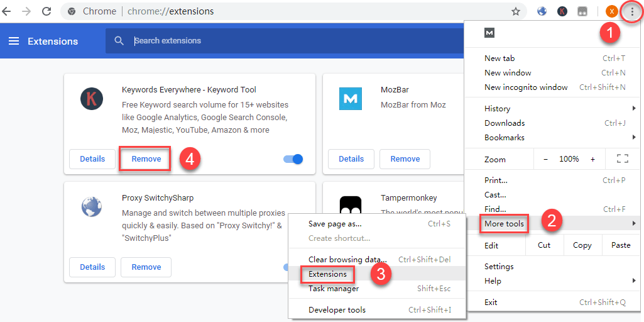The image size is (644, 322).
Task: Open Details for MozBar
Action: [x=351, y=159]
